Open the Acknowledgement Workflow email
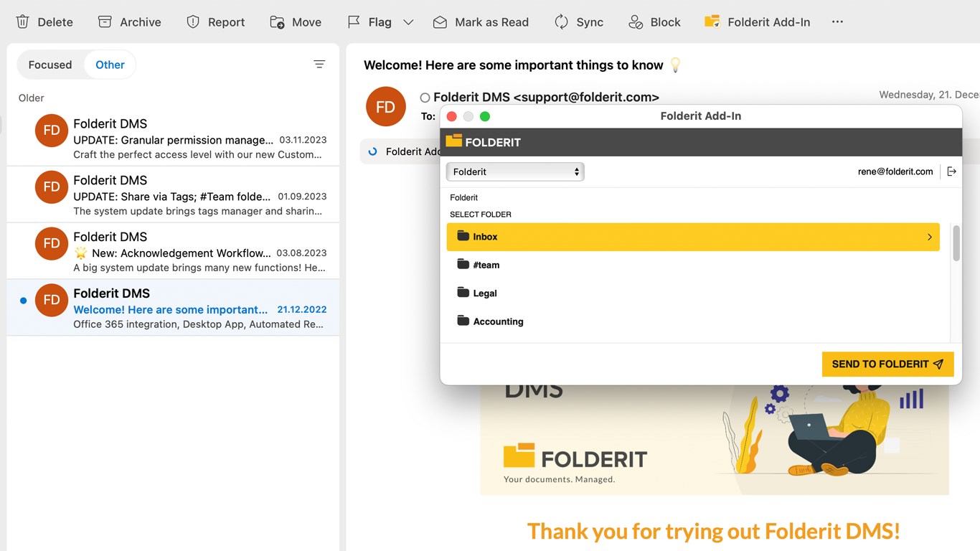980x551 pixels. (x=173, y=251)
